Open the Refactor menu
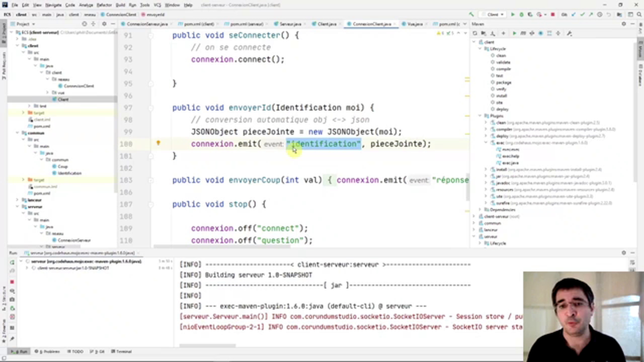644x362 pixels. (x=104, y=5)
